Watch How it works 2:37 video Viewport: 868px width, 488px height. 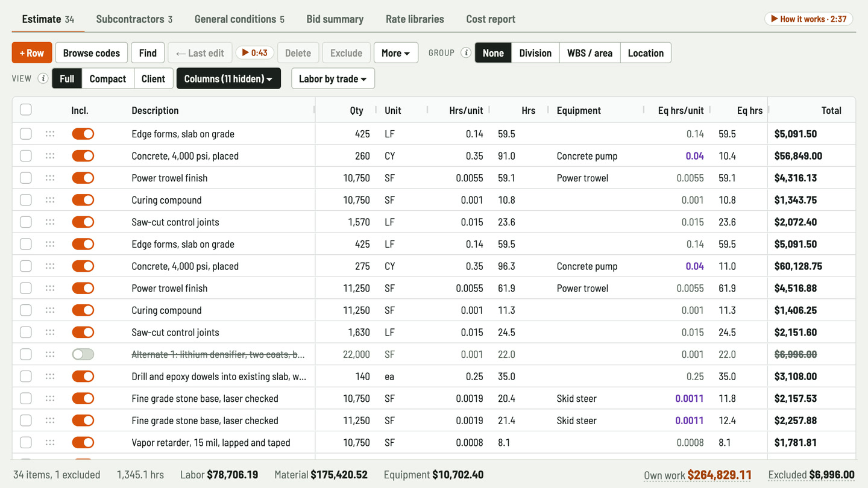[809, 19]
